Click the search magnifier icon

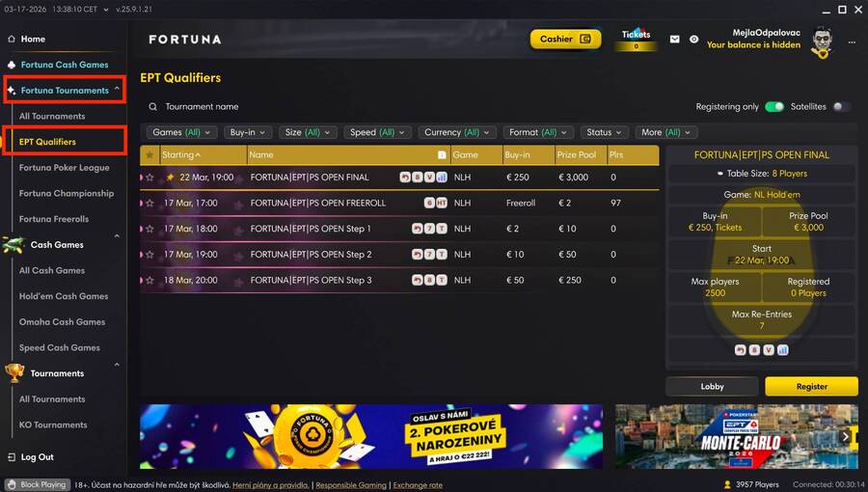click(x=152, y=107)
